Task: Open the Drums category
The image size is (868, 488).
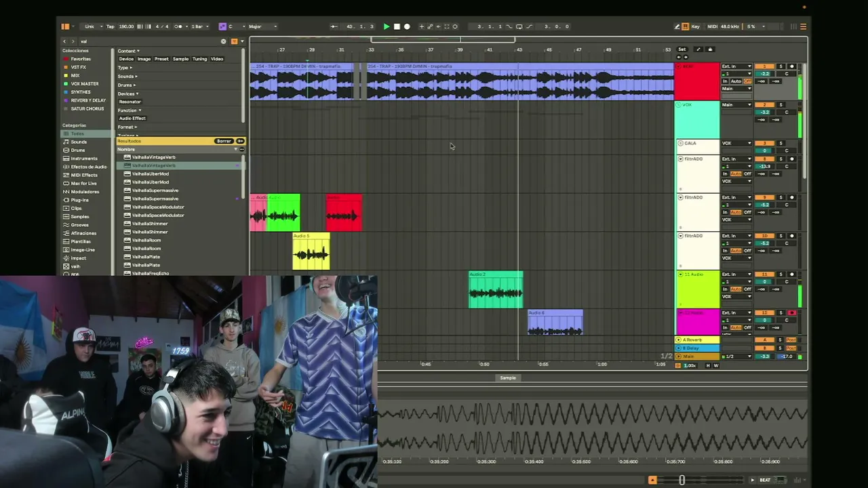Action: [x=78, y=150]
